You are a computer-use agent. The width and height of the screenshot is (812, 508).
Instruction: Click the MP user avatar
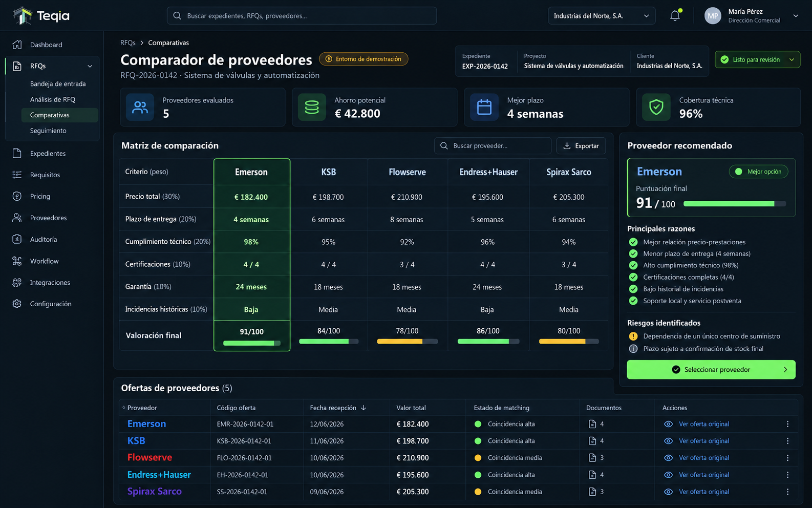pos(713,16)
